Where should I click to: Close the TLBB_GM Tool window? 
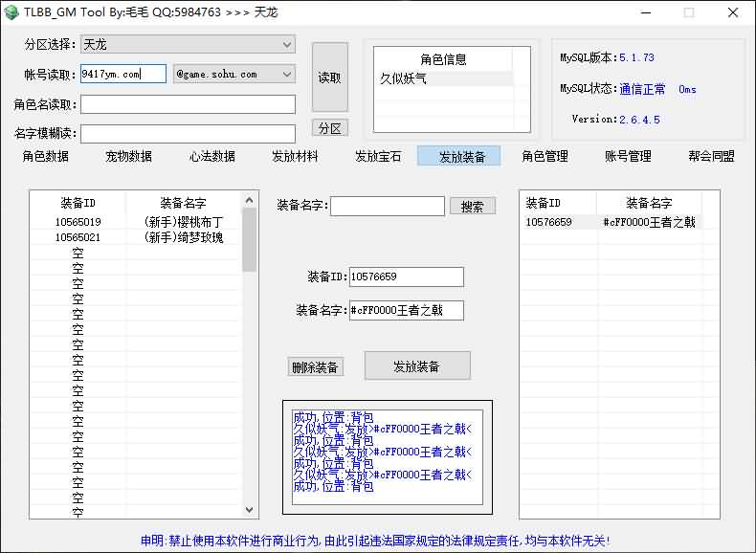click(733, 12)
